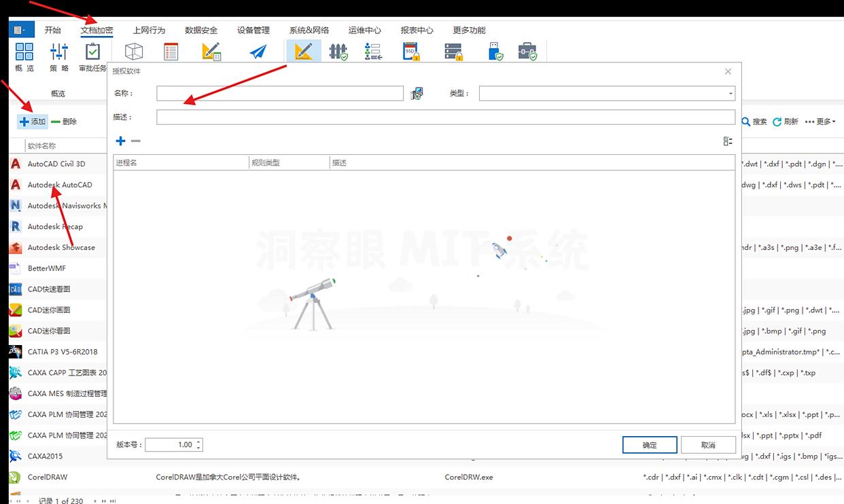Viewport: 844px width, 504px height.
Task: Click the CorelDRAW icon
Action: point(16,477)
